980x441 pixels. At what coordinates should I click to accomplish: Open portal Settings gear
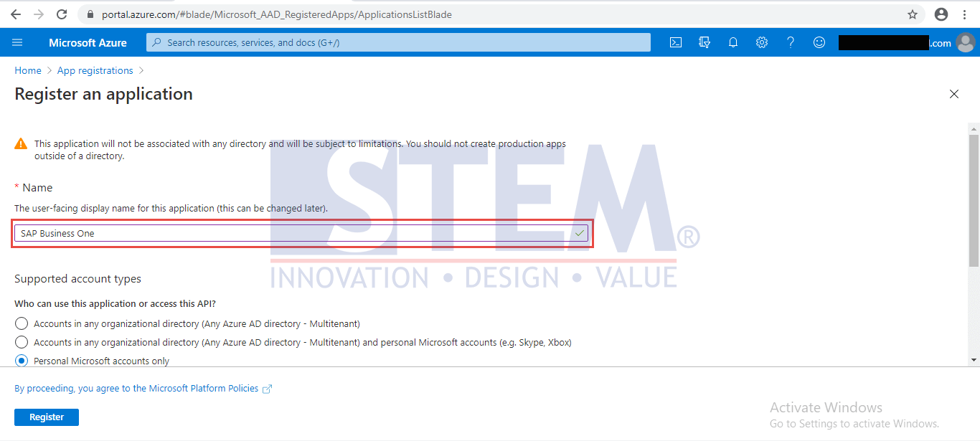pyautogui.click(x=762, y=42)
